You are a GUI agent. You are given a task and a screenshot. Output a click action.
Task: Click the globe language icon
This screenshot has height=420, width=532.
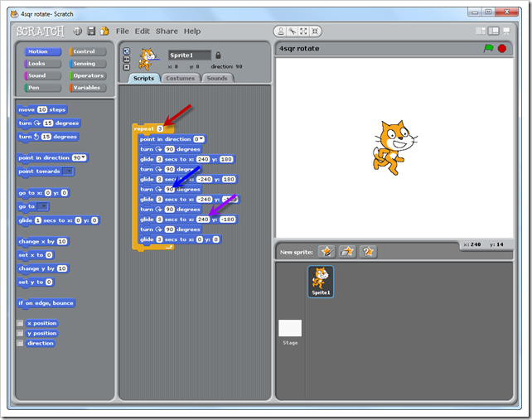(78, 31)
